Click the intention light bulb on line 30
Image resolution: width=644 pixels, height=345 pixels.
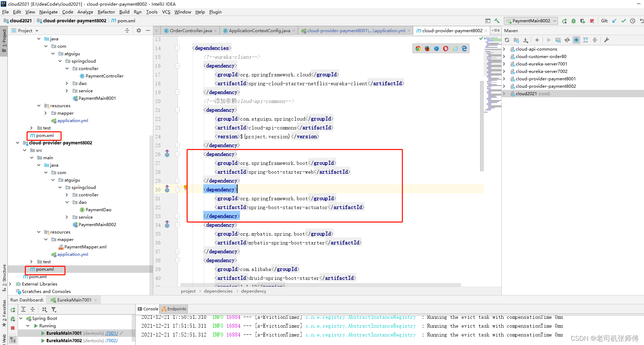click(x=185, y=188)
